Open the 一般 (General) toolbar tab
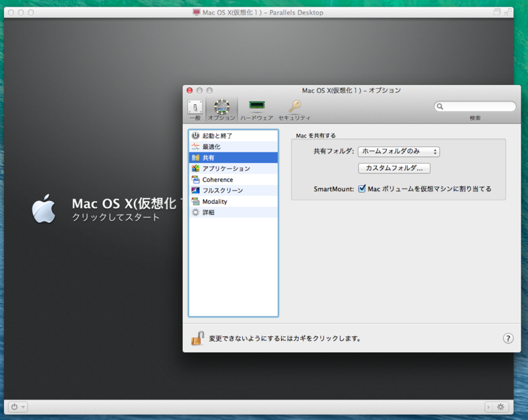The image size is (528, 420). [195, 110]
